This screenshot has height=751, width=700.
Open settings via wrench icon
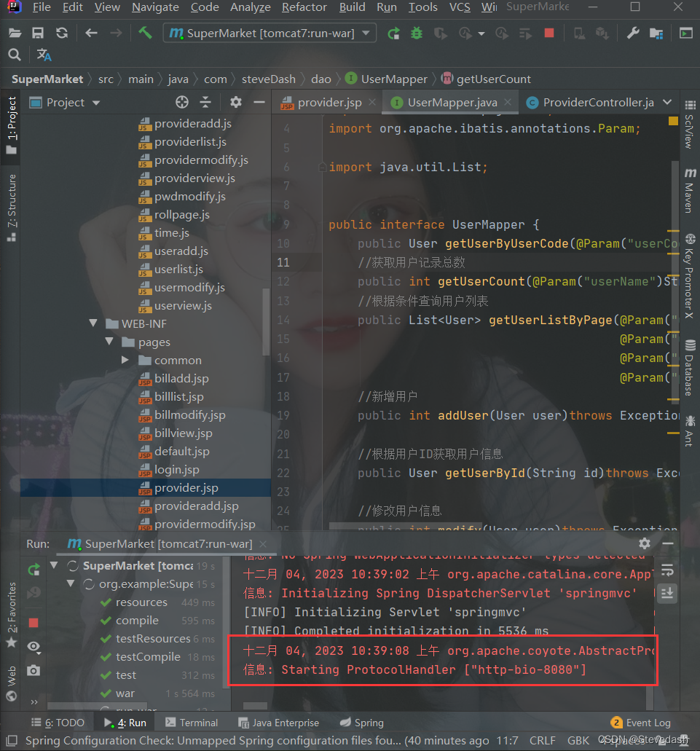(633, 33)
